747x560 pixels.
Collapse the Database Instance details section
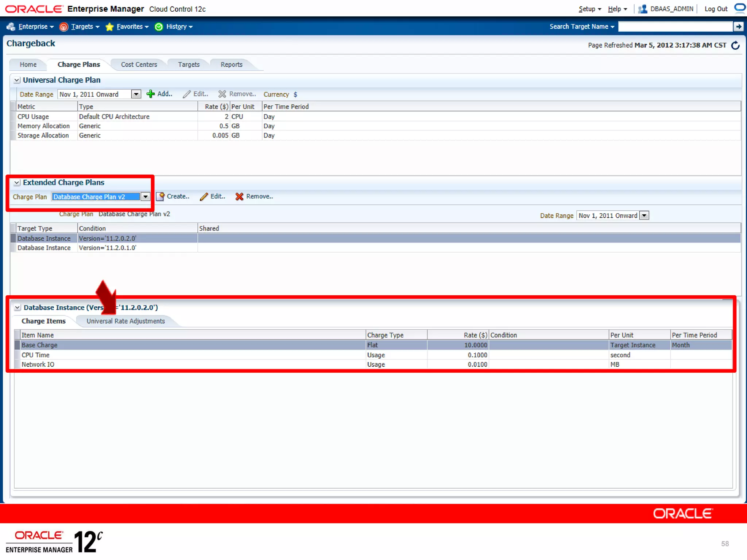tap(17, 308)
